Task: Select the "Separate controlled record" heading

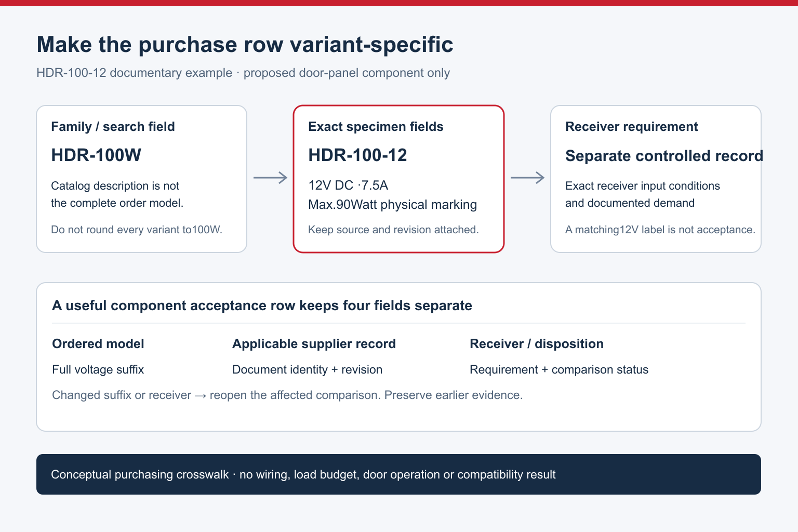Action: click(664, 156)
